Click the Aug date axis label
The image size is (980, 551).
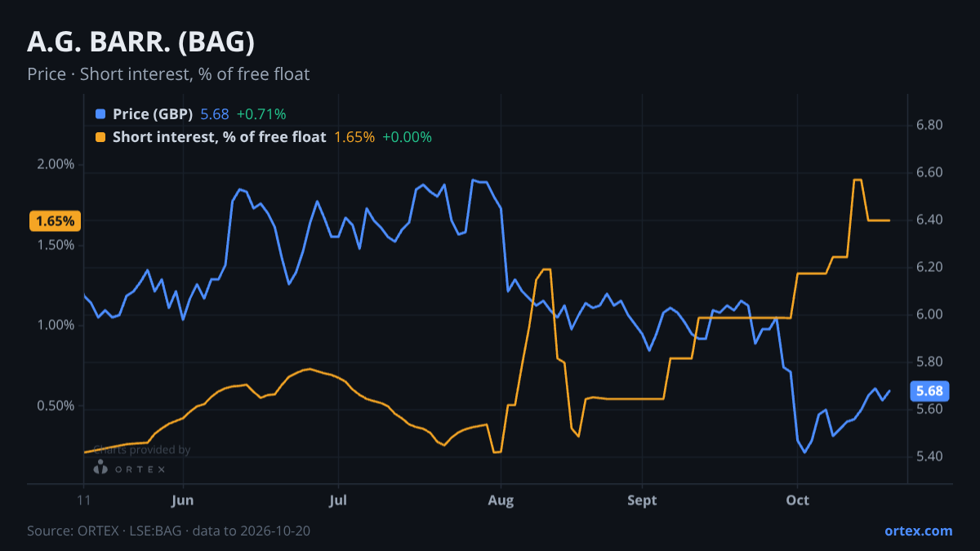click(501, 500)
